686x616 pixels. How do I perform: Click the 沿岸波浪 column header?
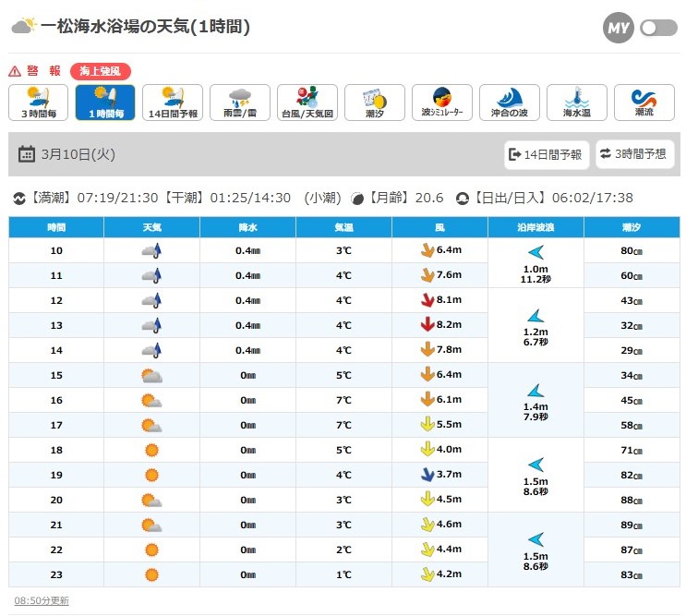click(x=536, y=226)
